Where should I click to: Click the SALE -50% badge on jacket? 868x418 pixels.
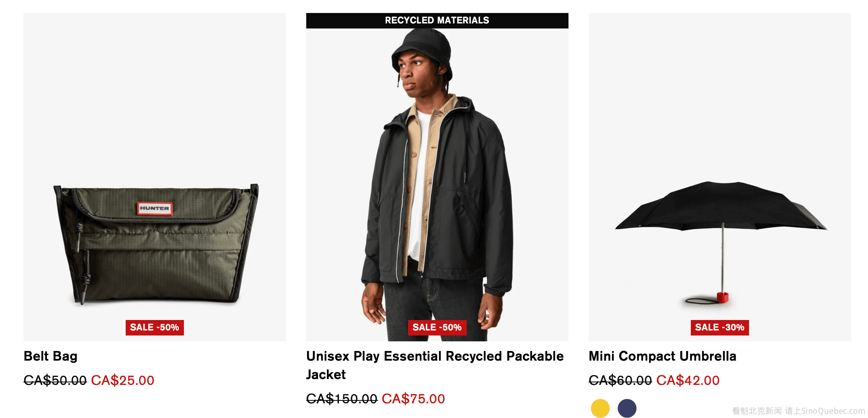click(x=437, y=328)
